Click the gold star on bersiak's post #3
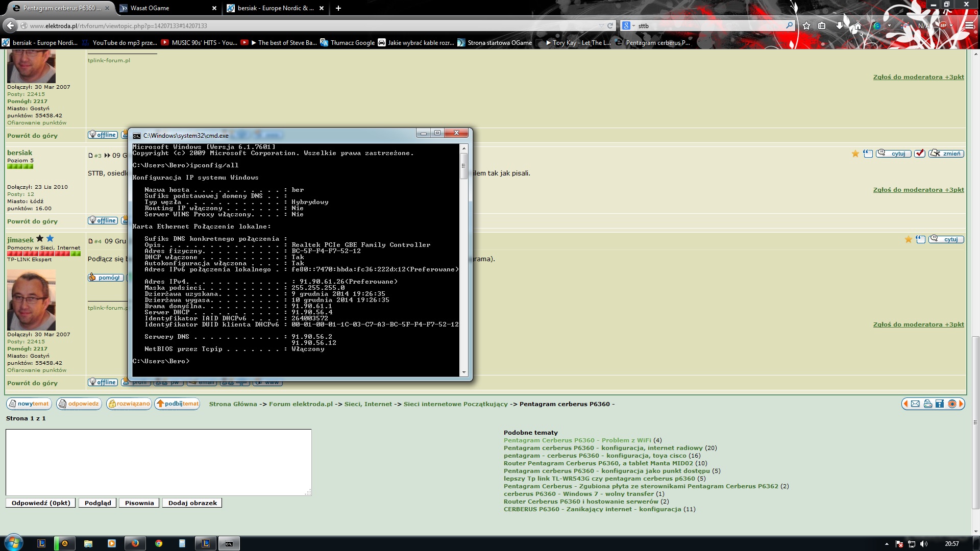Image resolution: width=980 pixels, height=551 pixels. point(855,154)
